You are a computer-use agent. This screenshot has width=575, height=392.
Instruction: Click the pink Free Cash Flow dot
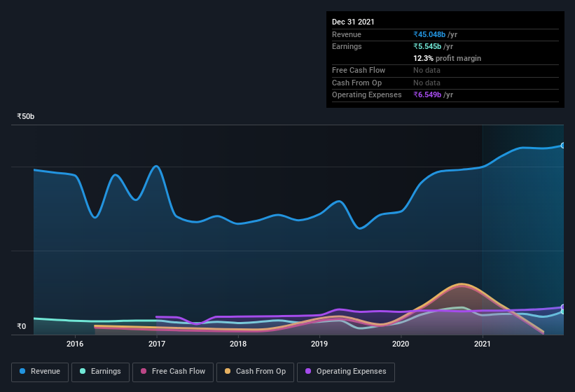144,371
